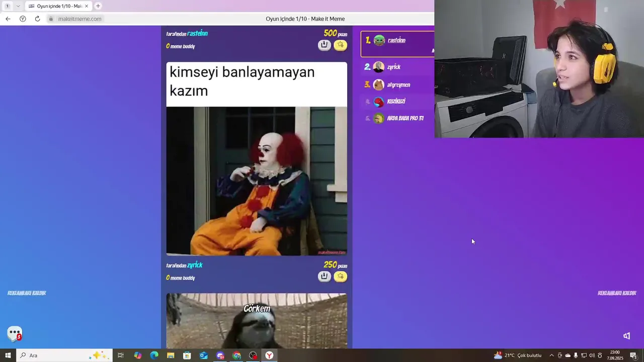This screenshot has height=362, width=644.
Task: Toggle the game sound speaker icon
Action: click(627, 336)
